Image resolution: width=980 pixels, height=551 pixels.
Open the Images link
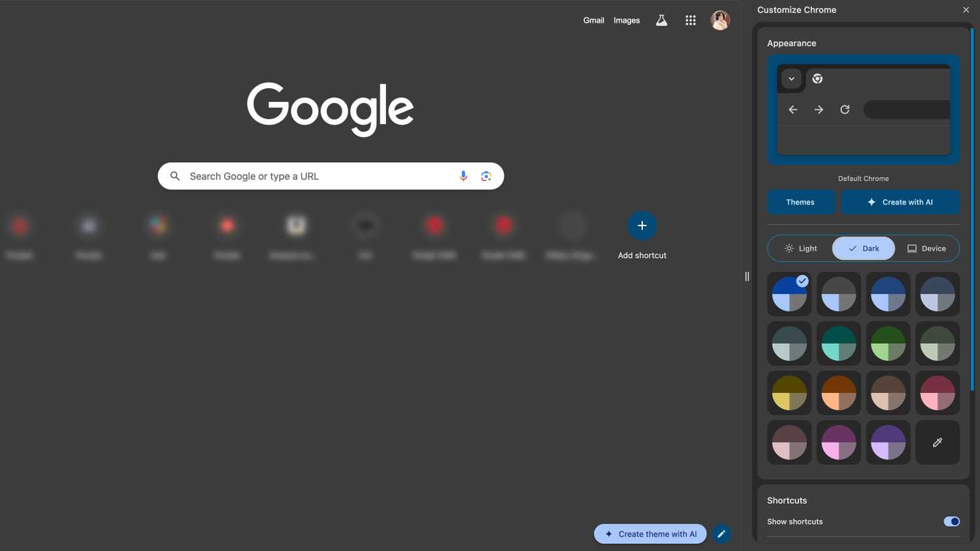pyautogui.click(x=627, y=20)
